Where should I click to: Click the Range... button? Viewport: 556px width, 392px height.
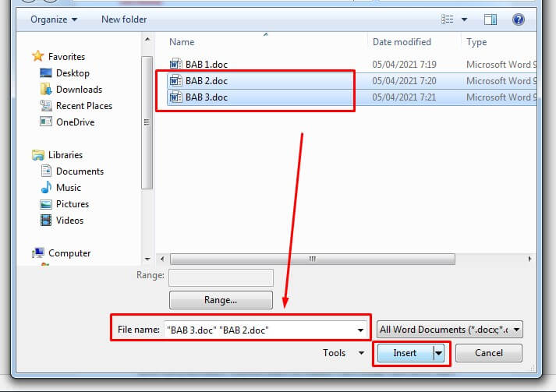221,300
